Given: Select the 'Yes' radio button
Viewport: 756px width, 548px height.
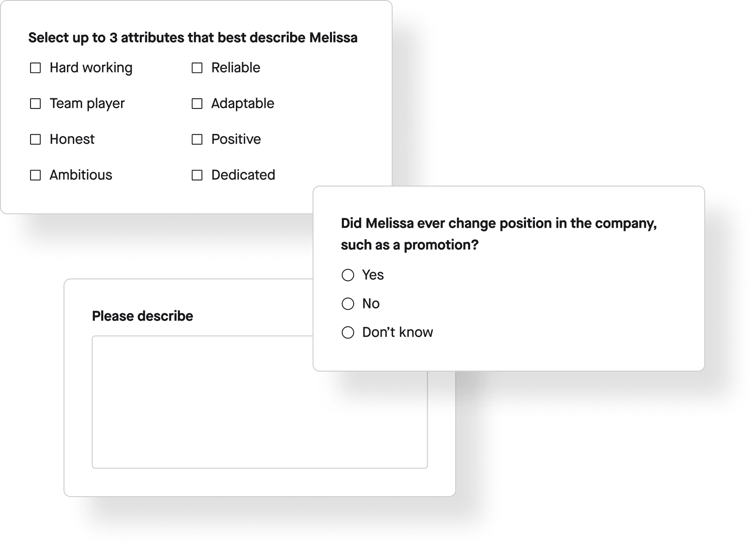Looking at the screenshot, I should 349,275.
